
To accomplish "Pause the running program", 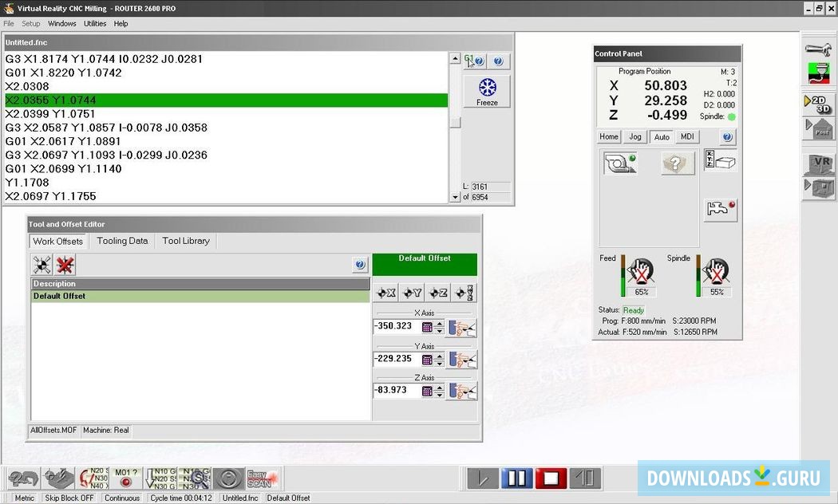I will pyautogui.click(x=517, y=478).
